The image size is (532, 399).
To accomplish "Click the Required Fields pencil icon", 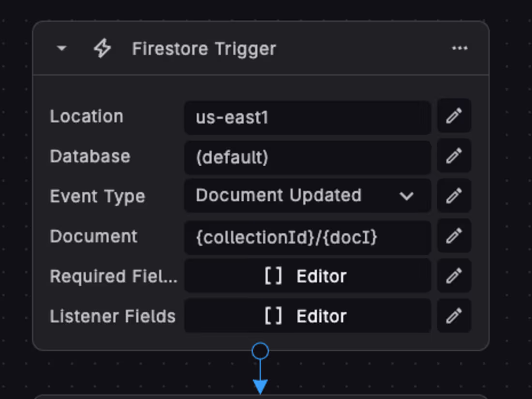I will [x=454, y=276].
